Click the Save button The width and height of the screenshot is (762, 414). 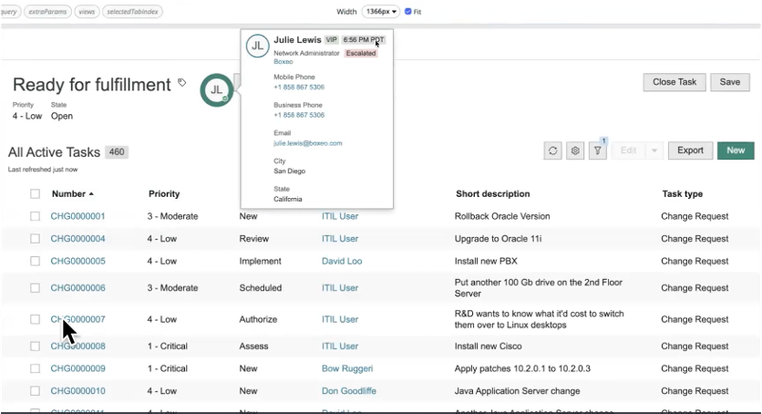(730, 82)
